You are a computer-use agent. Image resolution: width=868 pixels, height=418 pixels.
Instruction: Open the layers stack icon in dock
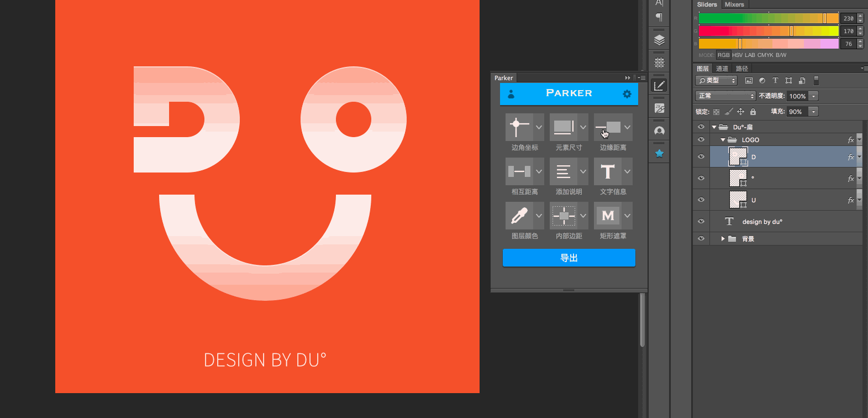659,40
